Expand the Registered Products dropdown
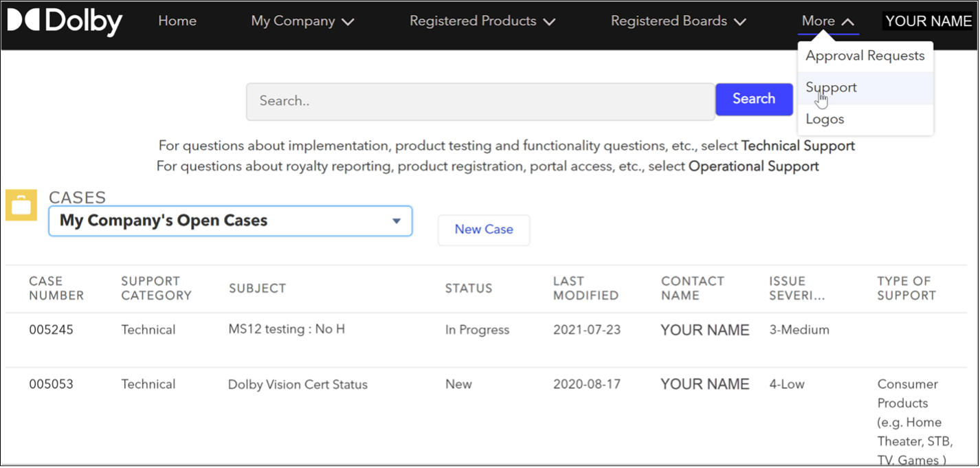980x468 pixels. click(481, 21)
